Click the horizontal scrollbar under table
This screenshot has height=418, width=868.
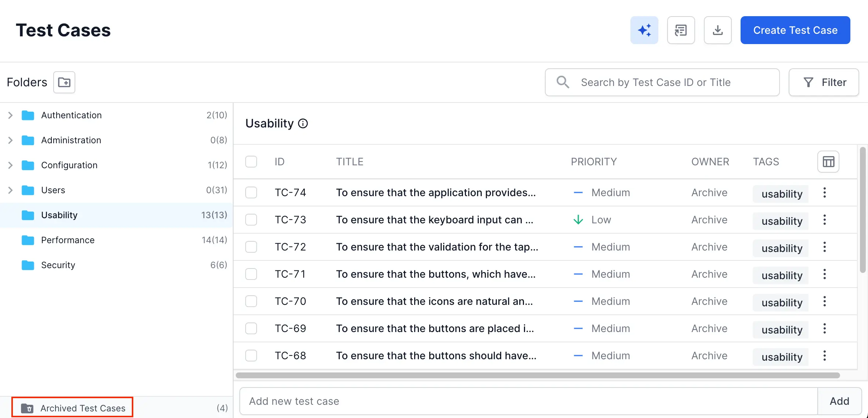538,375
